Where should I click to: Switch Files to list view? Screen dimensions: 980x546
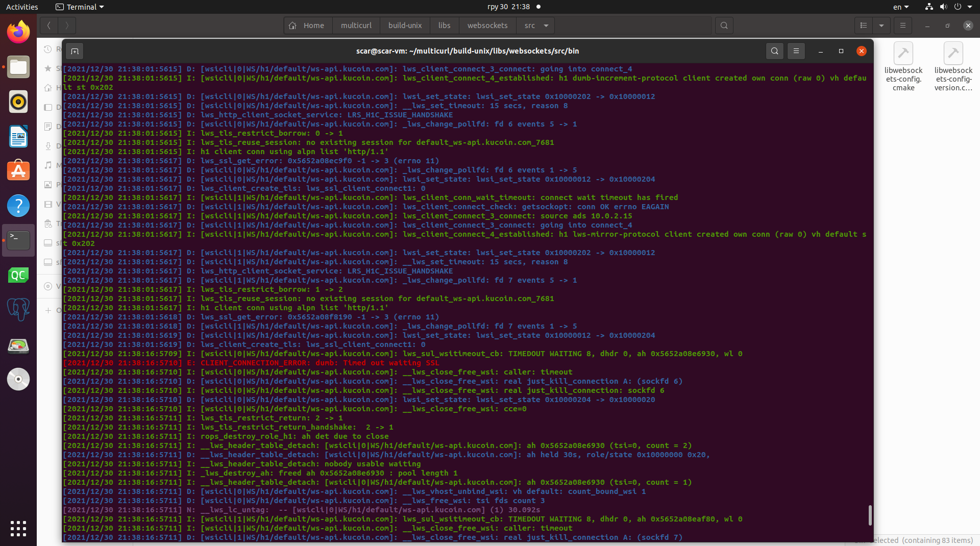pyautogui.click(x=864, y=25)
